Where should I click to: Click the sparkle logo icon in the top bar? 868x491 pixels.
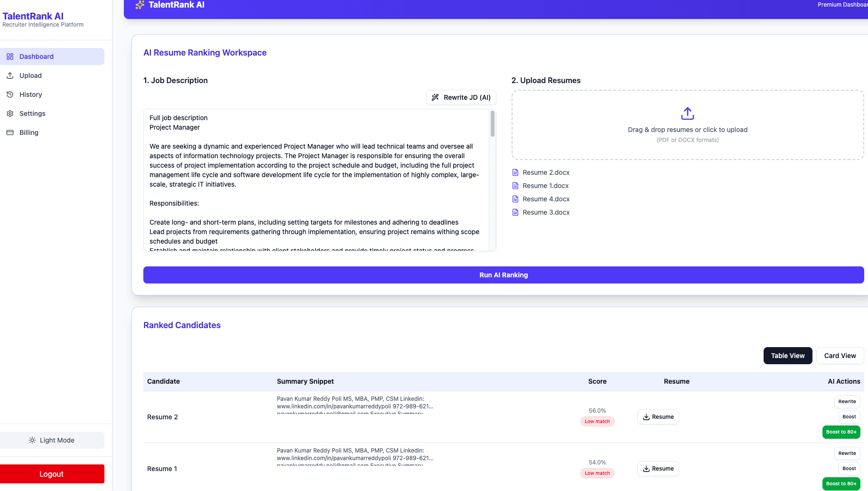click(140, 5)
